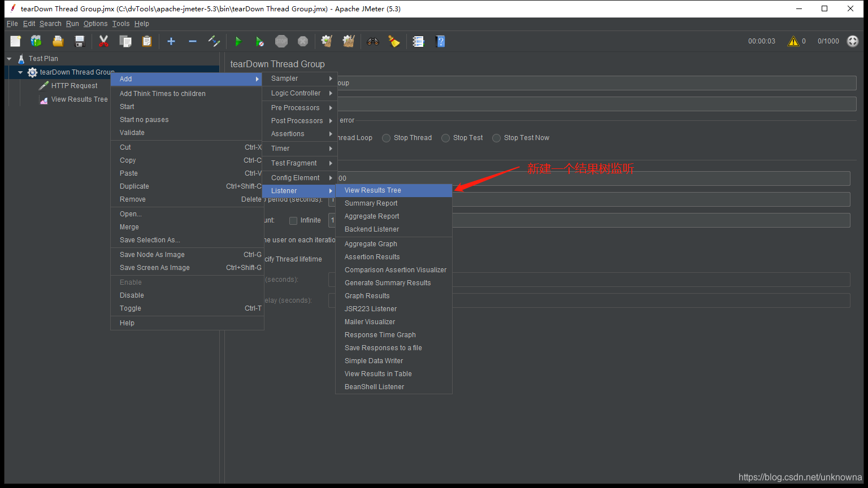Choose Summary Report from Listener menu
868x488 pixels.
click(x=394, y=203)
